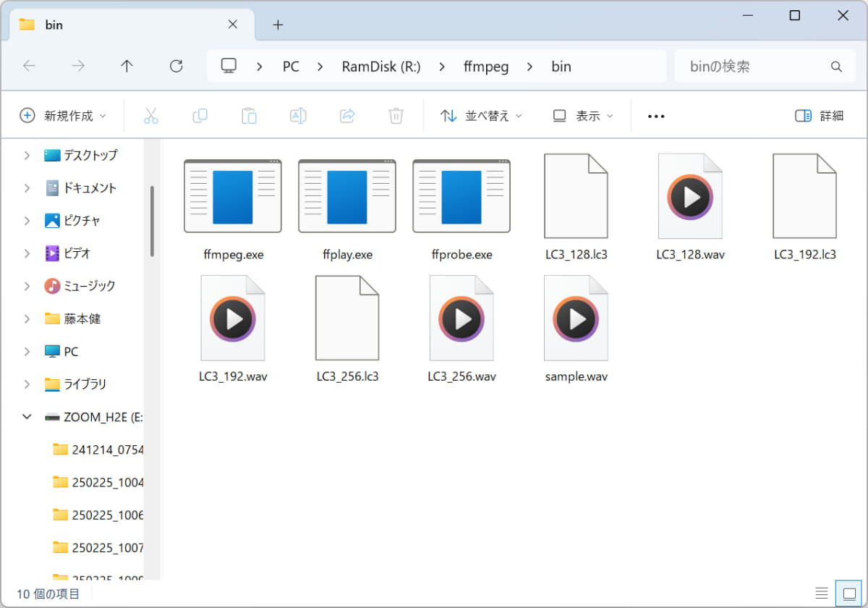Select the LC3_192.wav audio file icon
Viewport: 868px width, 608px height.
(x=233, y=318)
